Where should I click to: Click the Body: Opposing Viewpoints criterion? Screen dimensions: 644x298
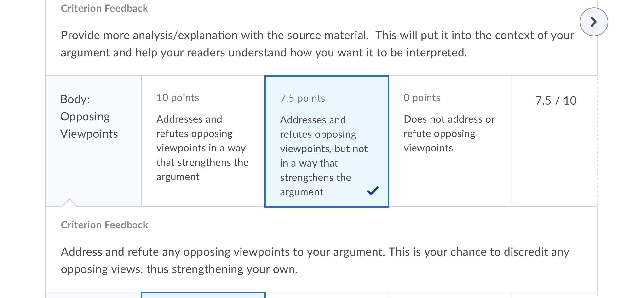pos(93,141)
